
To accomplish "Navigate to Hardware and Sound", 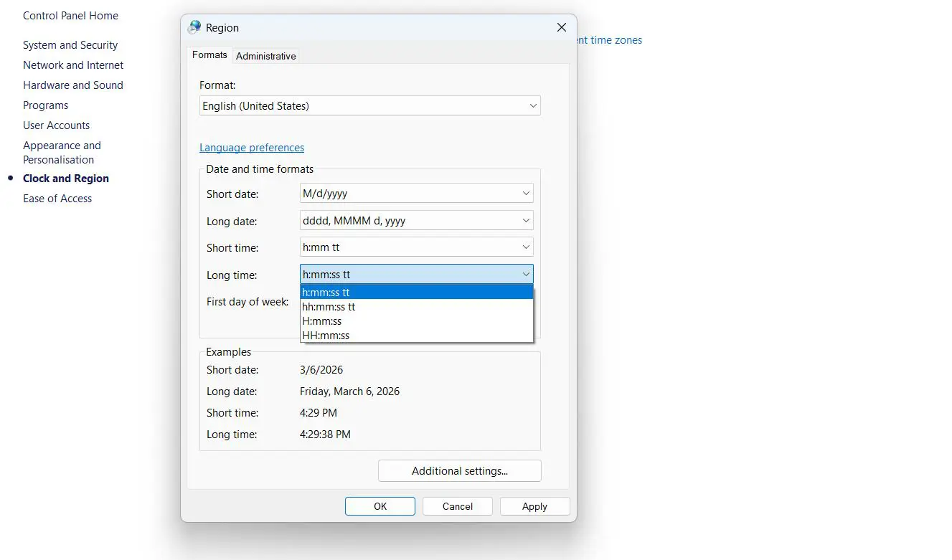I will pos(72,85).
